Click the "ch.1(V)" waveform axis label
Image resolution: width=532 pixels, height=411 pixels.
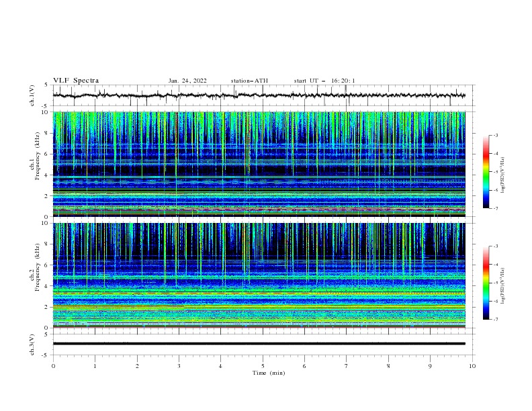point(32,95)
